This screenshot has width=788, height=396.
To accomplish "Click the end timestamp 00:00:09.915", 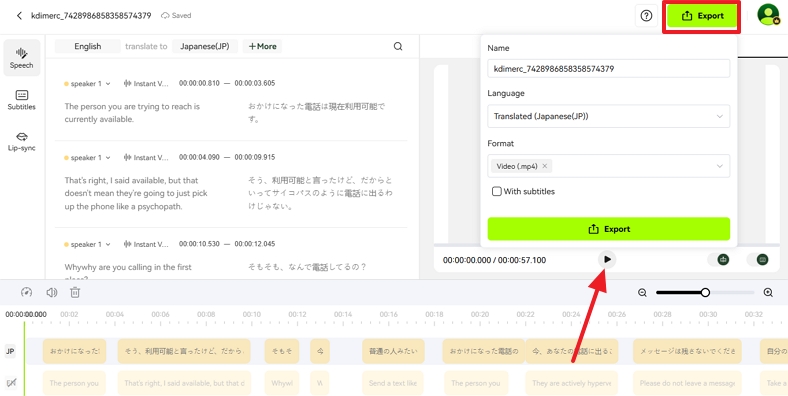I will coord(255,157).
